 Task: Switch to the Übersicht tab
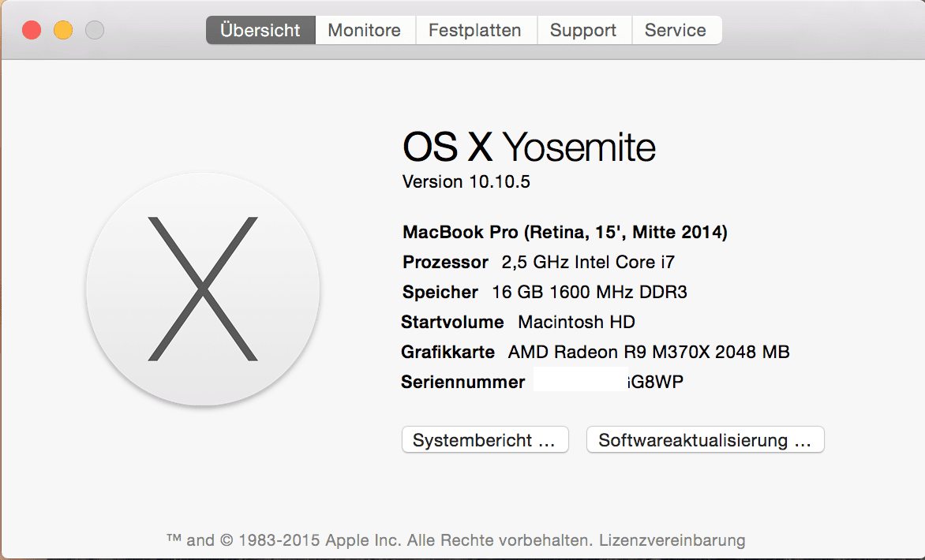coord(260,30)
